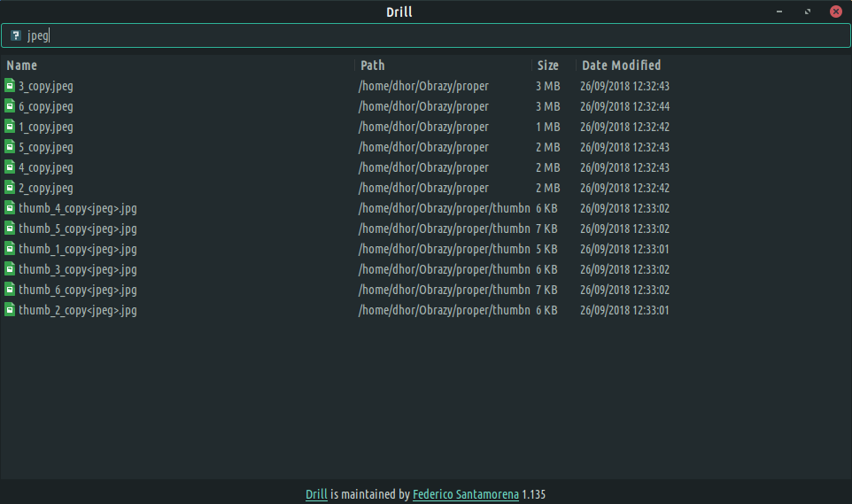Image resolution: width=852 pixels, height=504 pixels.
Task: Click the path cell of 5_copy.jpeg
Action: coord(423,147)
